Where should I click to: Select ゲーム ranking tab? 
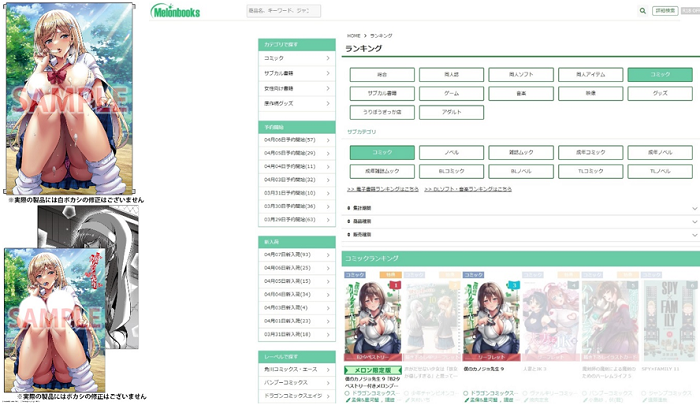[x=451, y=93]
